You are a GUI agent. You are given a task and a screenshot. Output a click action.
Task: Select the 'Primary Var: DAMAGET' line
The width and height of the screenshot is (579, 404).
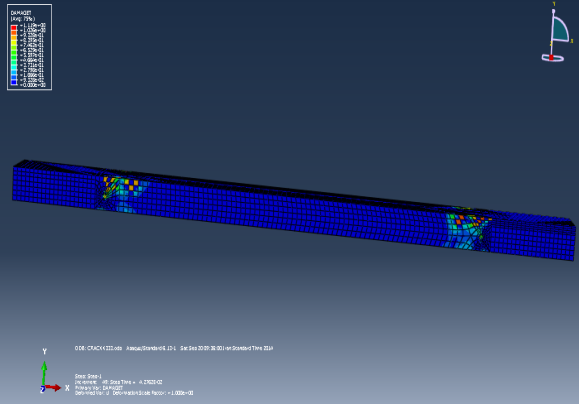(99, 388)
